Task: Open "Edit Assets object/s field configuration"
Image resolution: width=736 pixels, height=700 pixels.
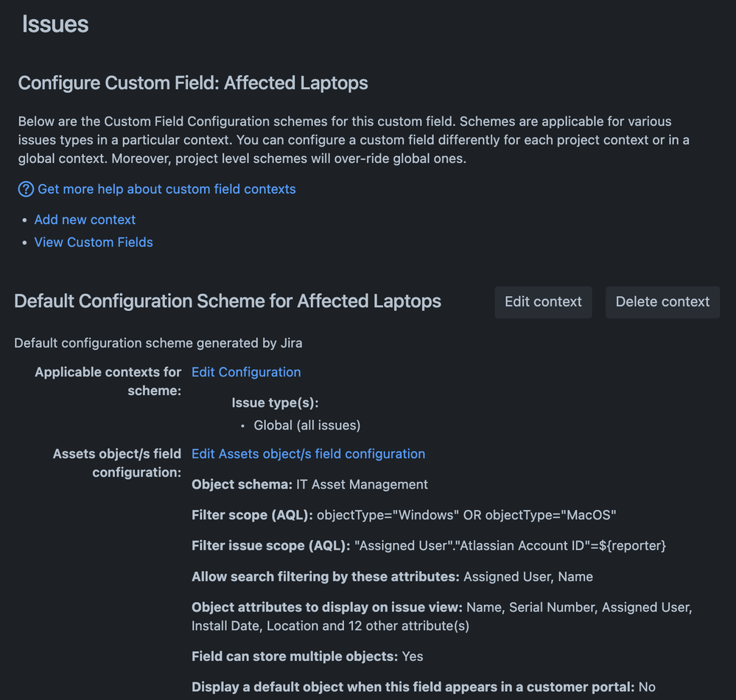Action: coord(308,453)
